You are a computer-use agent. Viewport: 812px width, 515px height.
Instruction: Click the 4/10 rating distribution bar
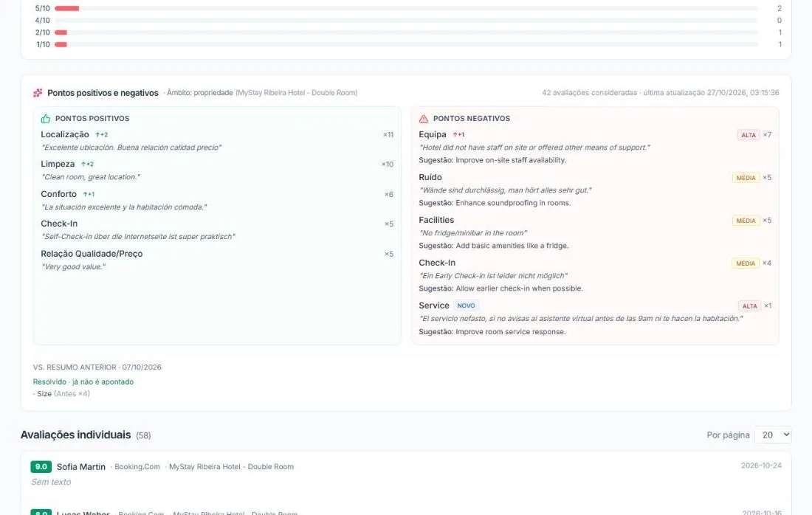[x=406, y=21]
